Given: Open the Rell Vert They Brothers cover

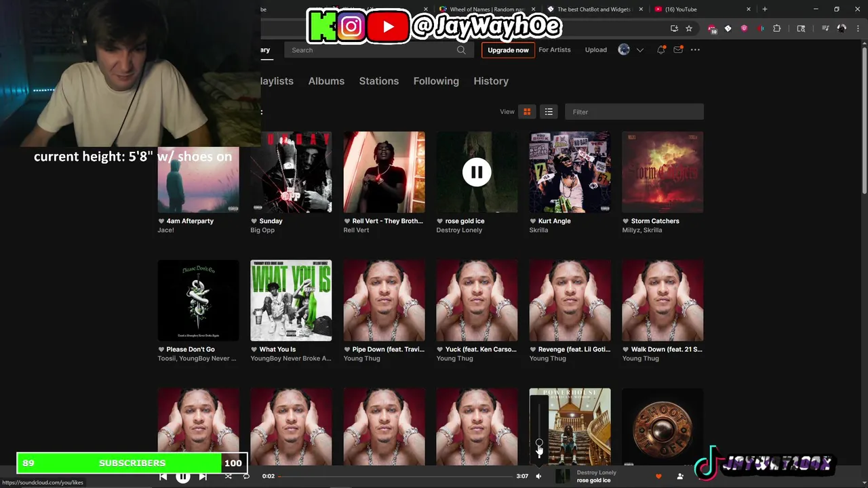Looking at the screenshot, I should 384,172.
